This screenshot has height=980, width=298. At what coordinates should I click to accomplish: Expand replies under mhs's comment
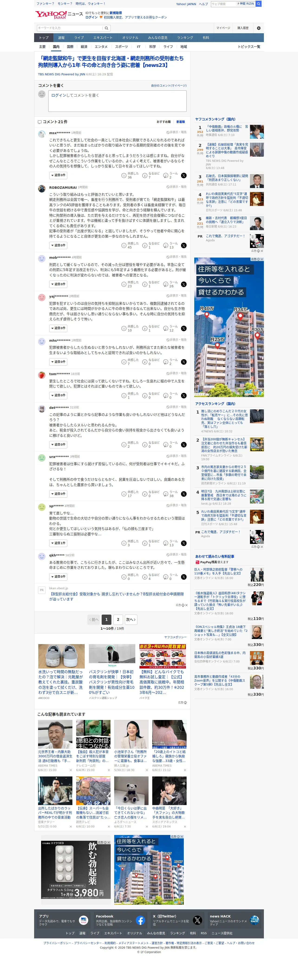[58, 362]
